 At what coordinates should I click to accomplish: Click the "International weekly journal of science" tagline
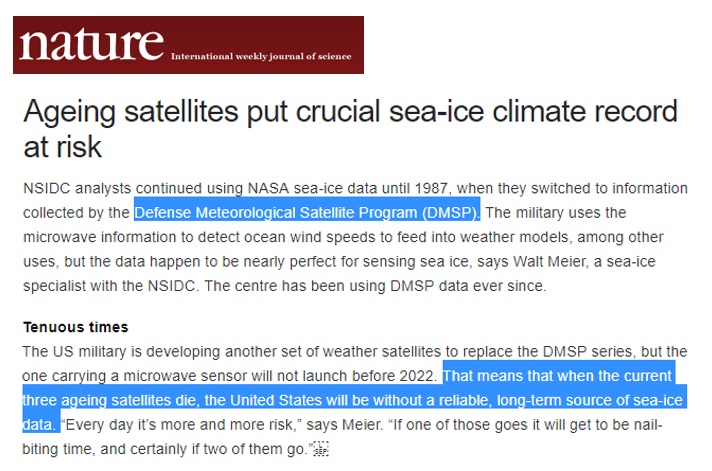click(261, 56)
